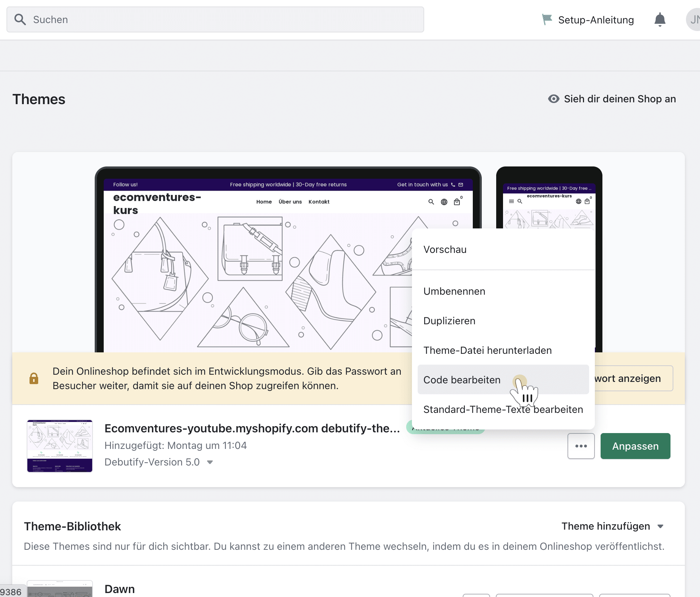Select Vorschau from the context menu
The width and height of the screenshot is (700, 597).
(445, 249)
